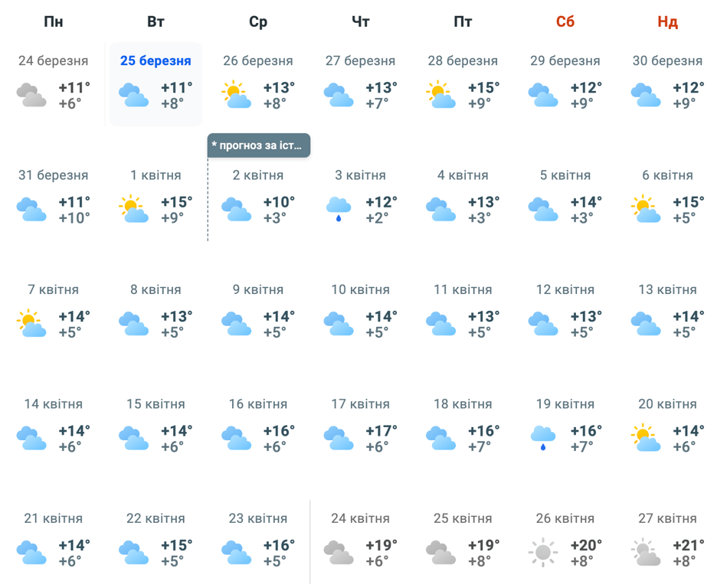This screenshot has width=727, height=588.
Task: Click the sunny icon for 28 березня
Action: click(441, 95)
